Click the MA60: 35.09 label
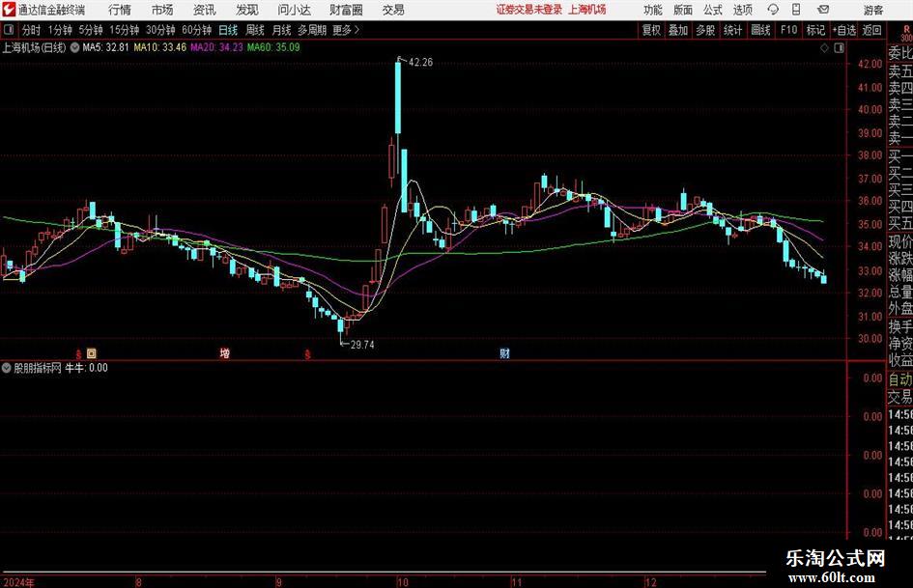Screen dimensions: 913x588 point(273,47)
